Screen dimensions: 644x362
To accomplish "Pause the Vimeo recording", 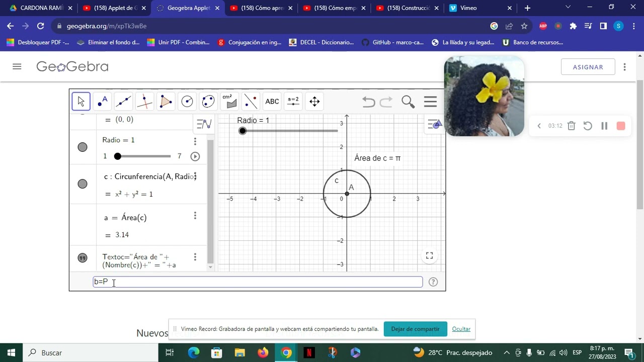I will coord(604,126).
